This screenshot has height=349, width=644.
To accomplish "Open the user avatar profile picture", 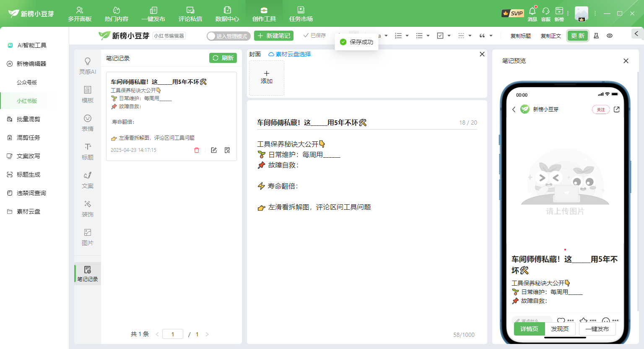I will [582, 13].
